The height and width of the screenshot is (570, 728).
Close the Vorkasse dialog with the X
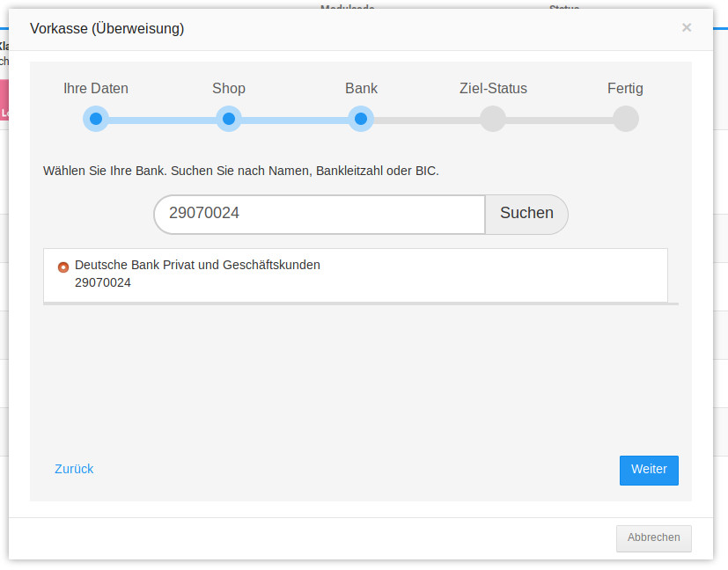687,27
